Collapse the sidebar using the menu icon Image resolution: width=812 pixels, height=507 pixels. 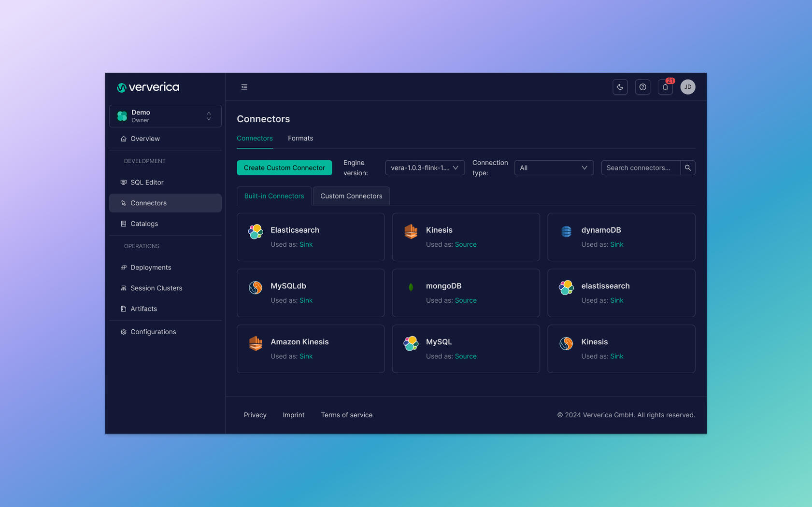pyautogui.click(x=244, y=87)
